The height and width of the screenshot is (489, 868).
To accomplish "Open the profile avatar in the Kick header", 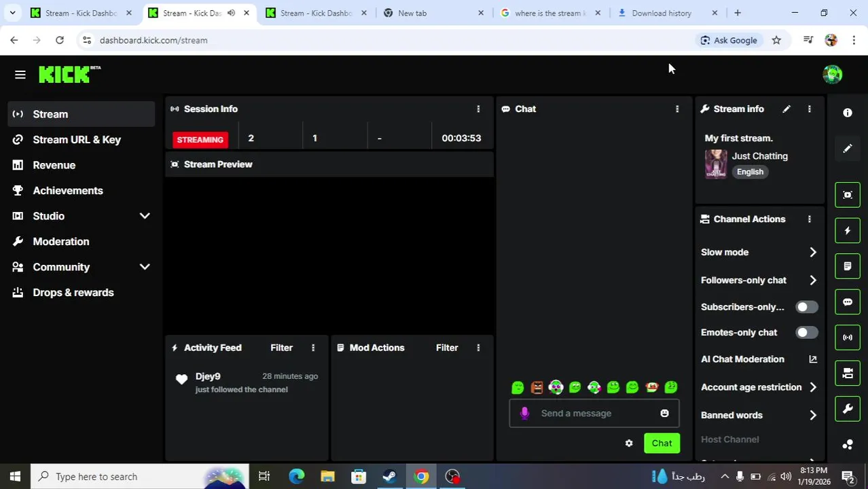I will (832, 75).
